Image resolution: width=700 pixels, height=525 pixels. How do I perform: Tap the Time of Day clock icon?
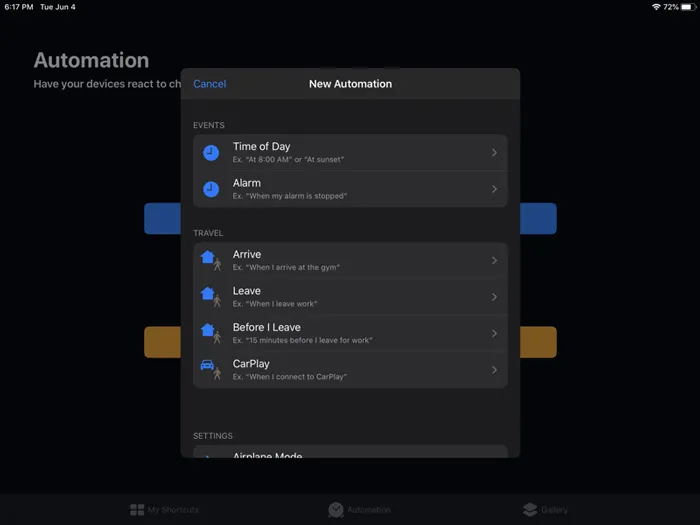(211, 153)
